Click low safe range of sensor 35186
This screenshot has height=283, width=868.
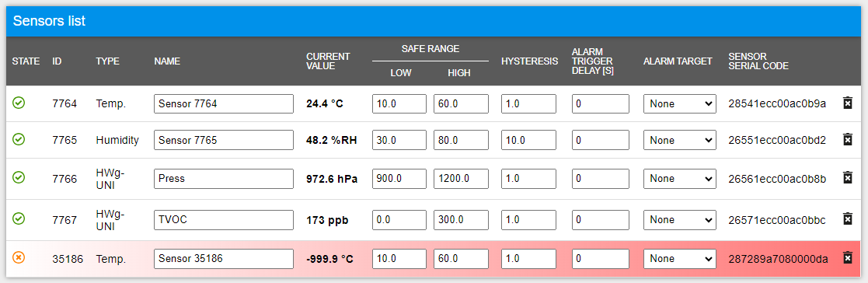click(399, 259)
